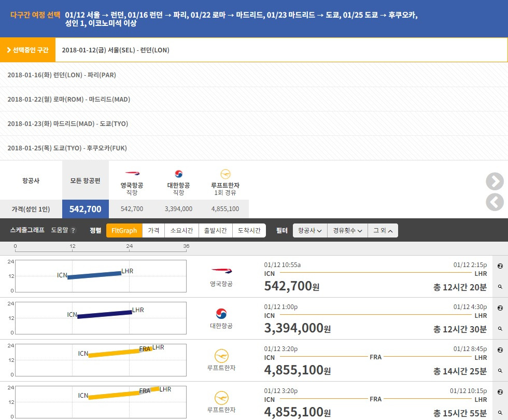
Task: Select 3,394,000원 flight price
Action: point(298,328)
